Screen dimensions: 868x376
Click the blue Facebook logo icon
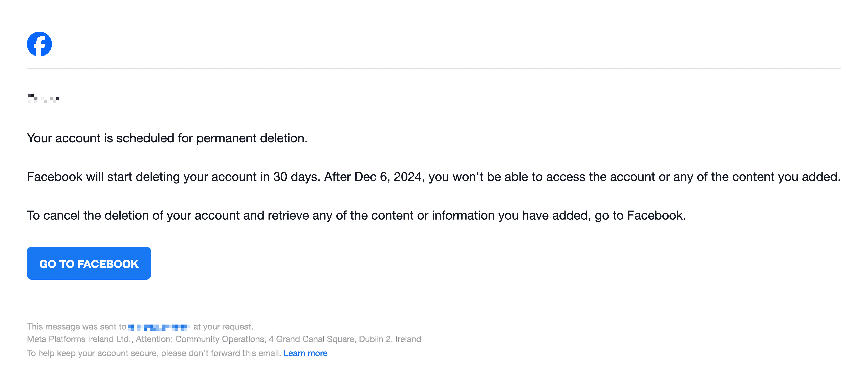(x=39, y=44)
